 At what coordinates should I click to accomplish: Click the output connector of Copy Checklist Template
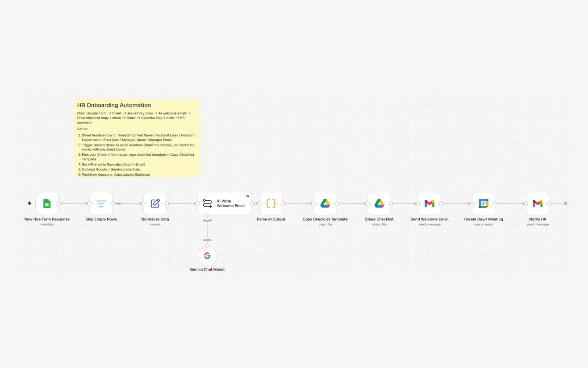(337, 204)
